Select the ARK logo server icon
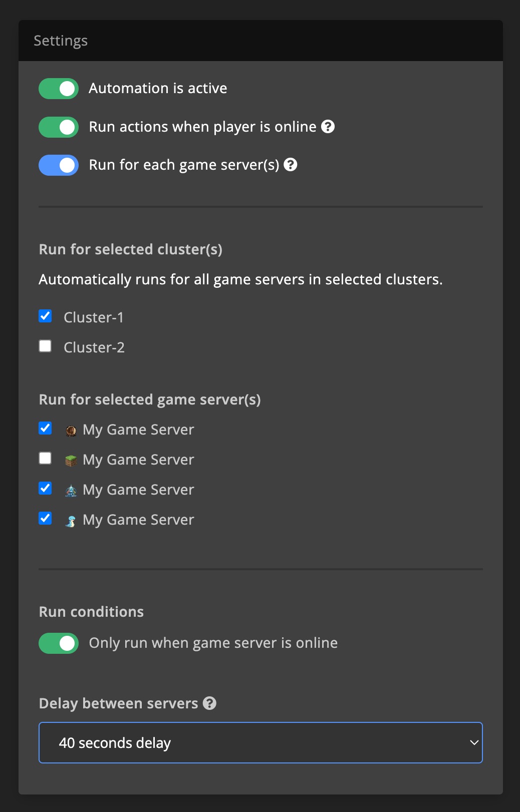 (71, 489)
